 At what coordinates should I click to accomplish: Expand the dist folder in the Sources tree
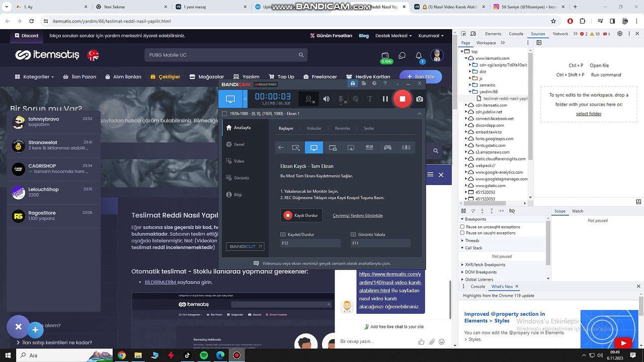[471, 72]
